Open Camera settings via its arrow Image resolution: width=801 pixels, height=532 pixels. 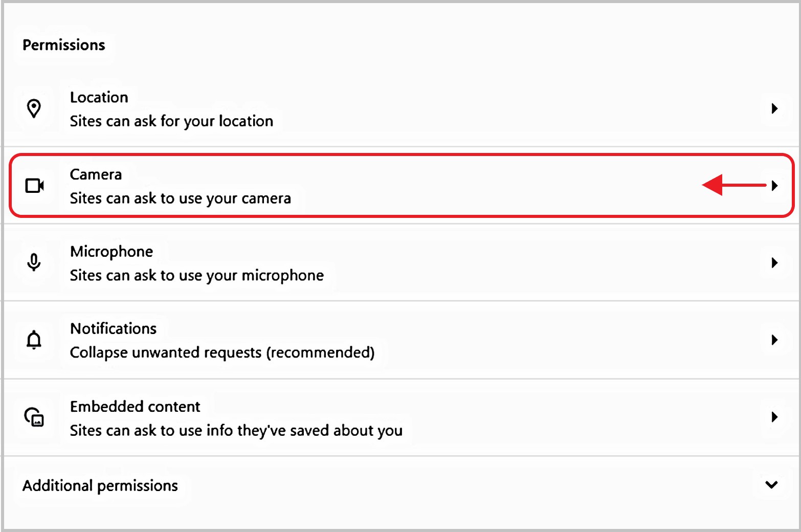pyautogui.click(x=774, y=186)
